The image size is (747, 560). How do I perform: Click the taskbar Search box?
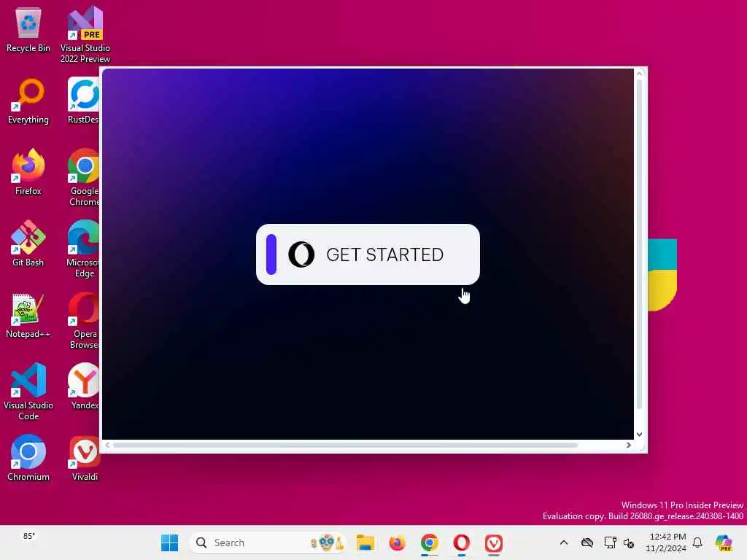[268, 542]
